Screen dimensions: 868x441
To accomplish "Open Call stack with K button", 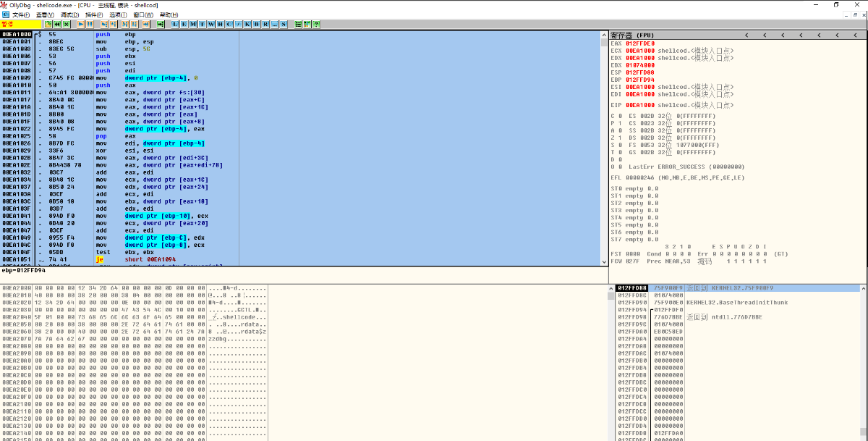I will [247, 24].
